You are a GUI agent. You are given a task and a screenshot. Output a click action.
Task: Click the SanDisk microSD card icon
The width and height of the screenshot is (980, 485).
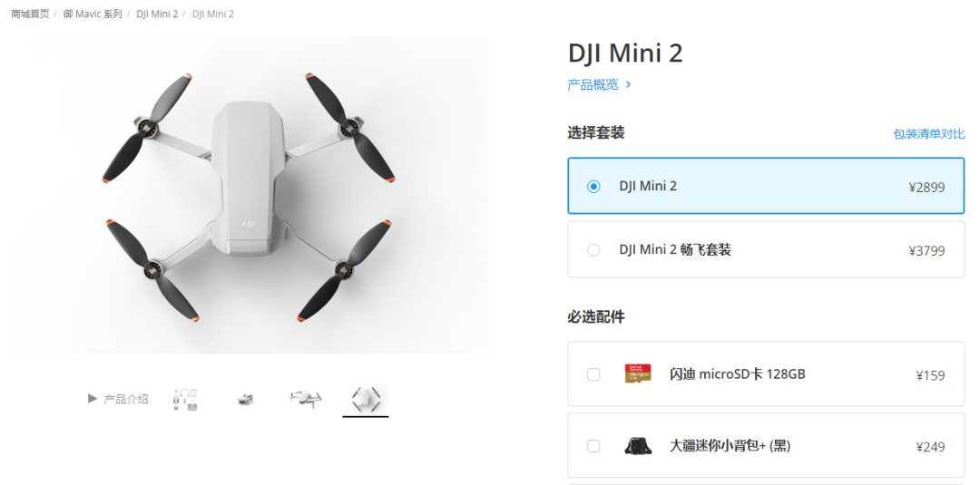(x=638, y=373)
